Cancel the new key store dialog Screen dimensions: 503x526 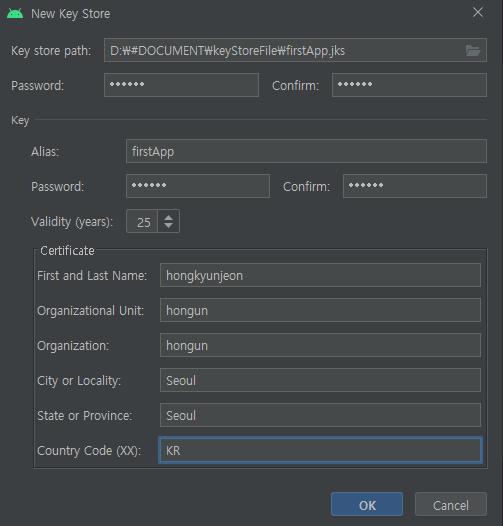pyautogui.click(x=451, y=504)
